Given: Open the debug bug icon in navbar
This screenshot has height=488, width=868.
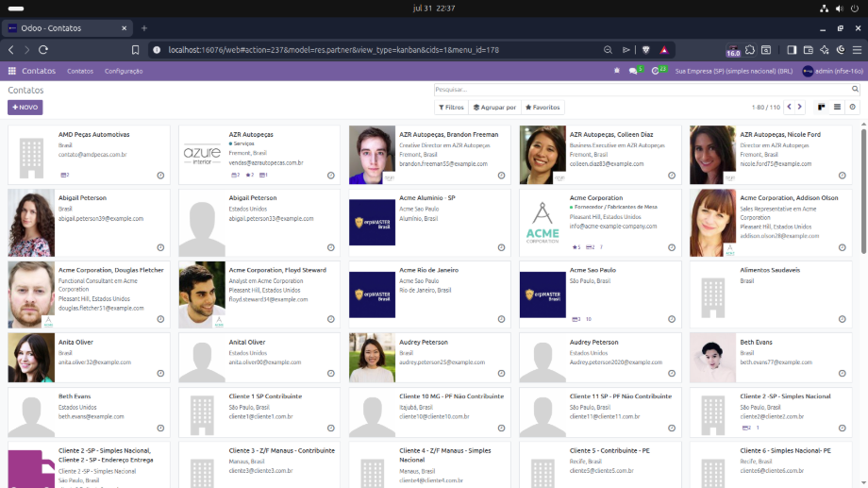Looking at the screenshot, I should 617,71.
